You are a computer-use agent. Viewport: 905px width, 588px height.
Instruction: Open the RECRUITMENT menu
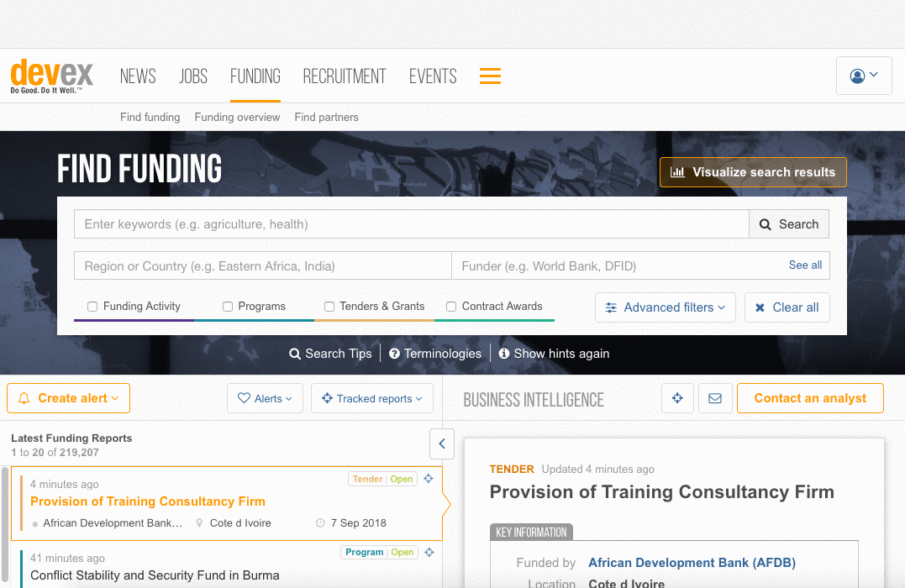click(345, 76)
